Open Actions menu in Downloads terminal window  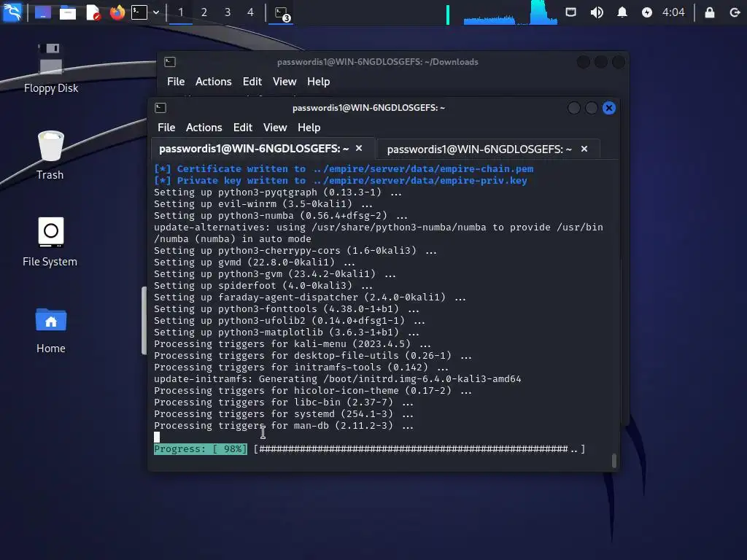tap(214, 82)
